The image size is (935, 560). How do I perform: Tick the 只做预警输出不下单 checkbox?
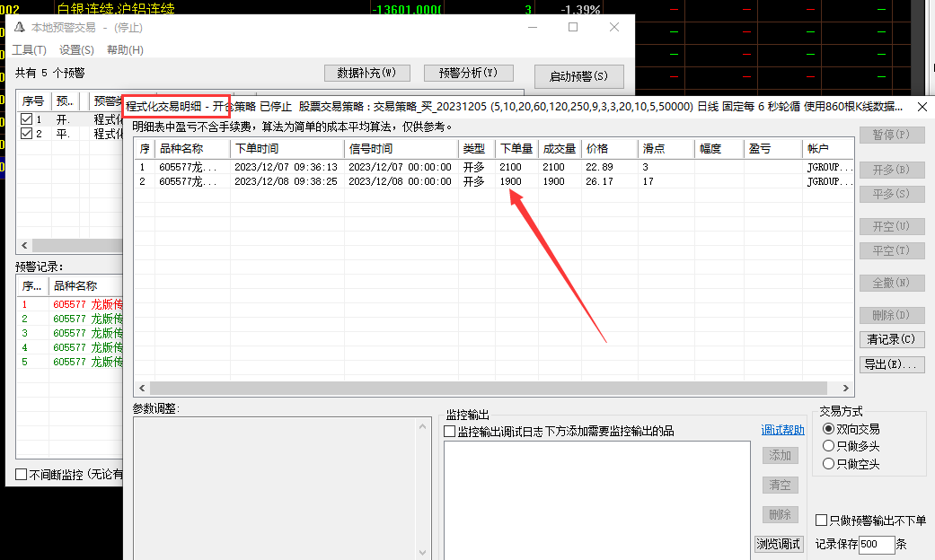pos(821,521)
